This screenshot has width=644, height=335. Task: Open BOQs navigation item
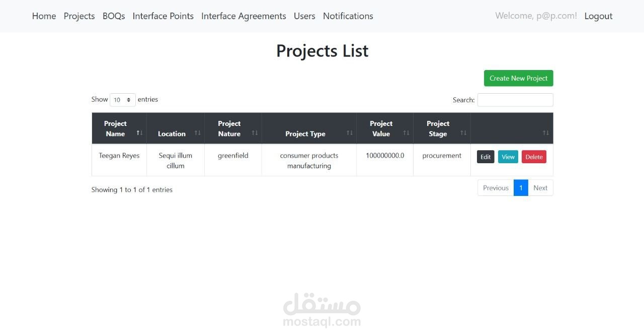(114, 16)
